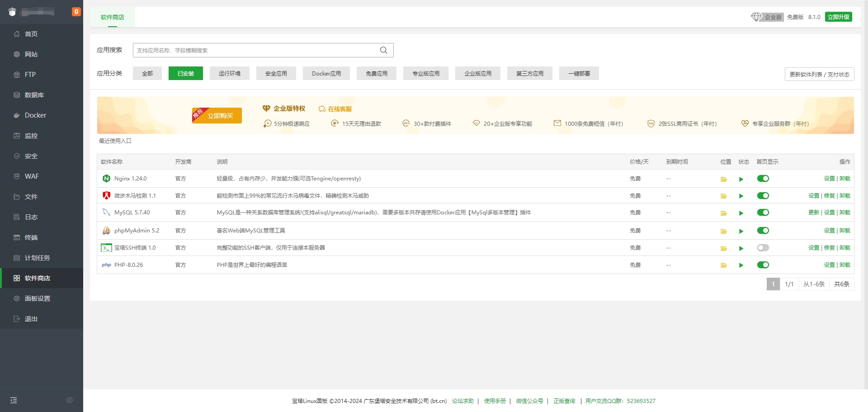868x412 pixels.
Task: Click the 宝塔SSH终端 app icon
Action: click(106, 248)
